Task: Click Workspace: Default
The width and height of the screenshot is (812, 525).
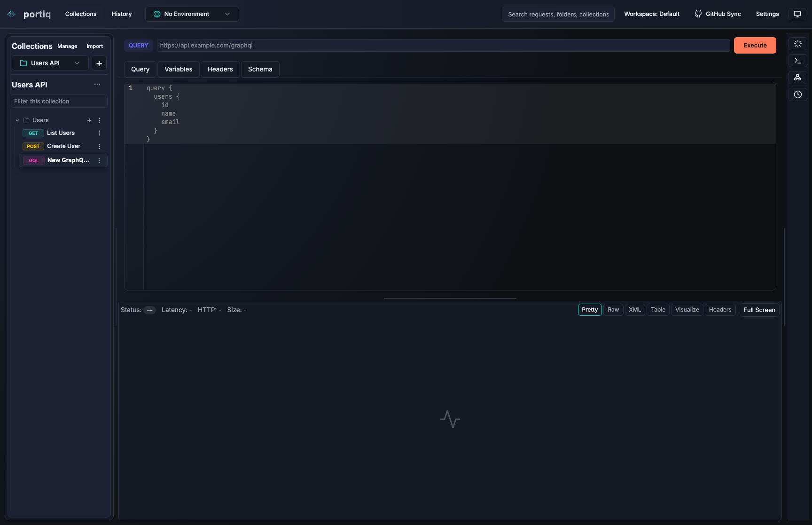Action: (x=652, y=14)
